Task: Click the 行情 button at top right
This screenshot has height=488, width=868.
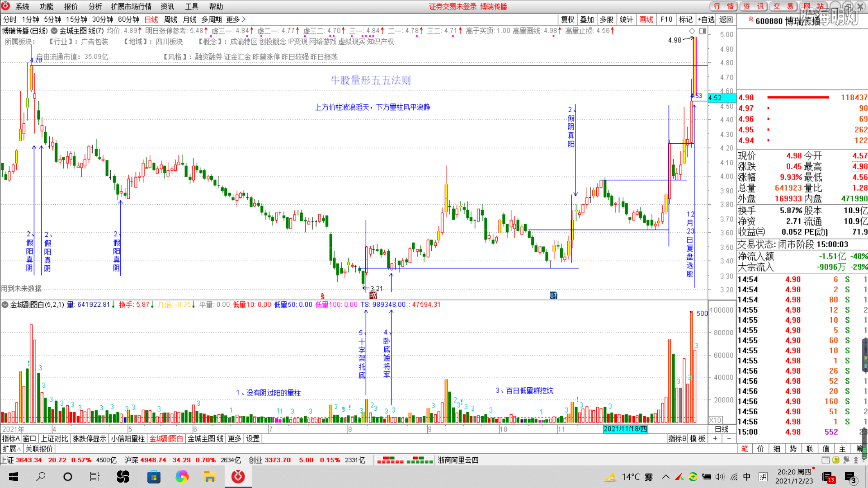Action: pyautogui.click(x=724, y=6)
